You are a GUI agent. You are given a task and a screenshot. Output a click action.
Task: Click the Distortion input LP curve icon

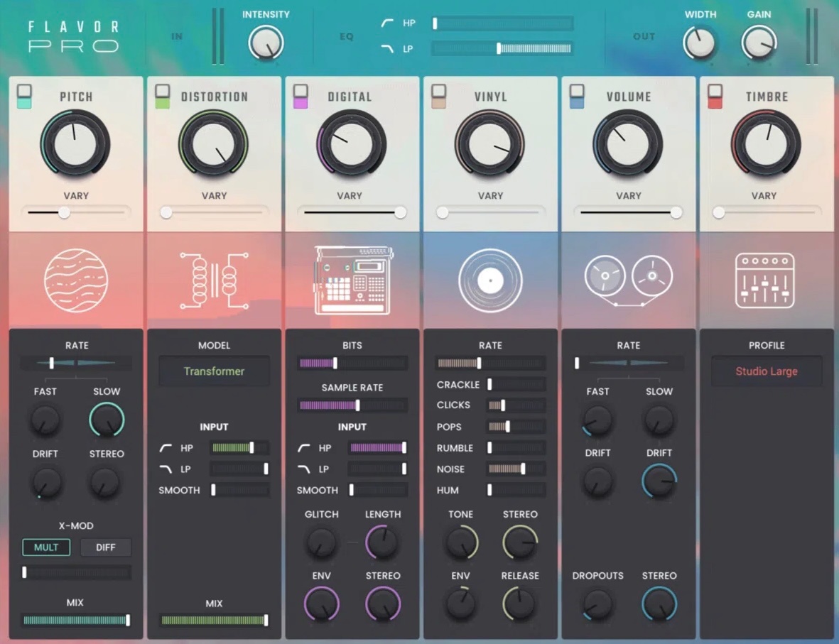coord(166,469)
